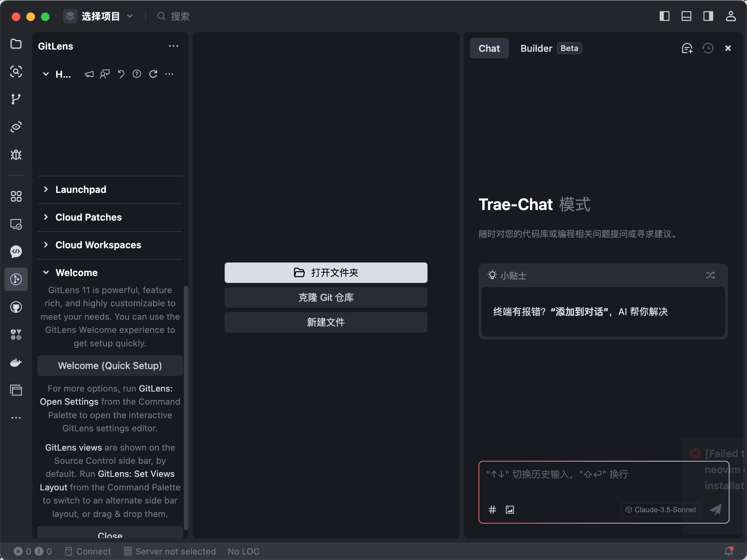Open the Debug bug icon in sidebar

point(16,155)
